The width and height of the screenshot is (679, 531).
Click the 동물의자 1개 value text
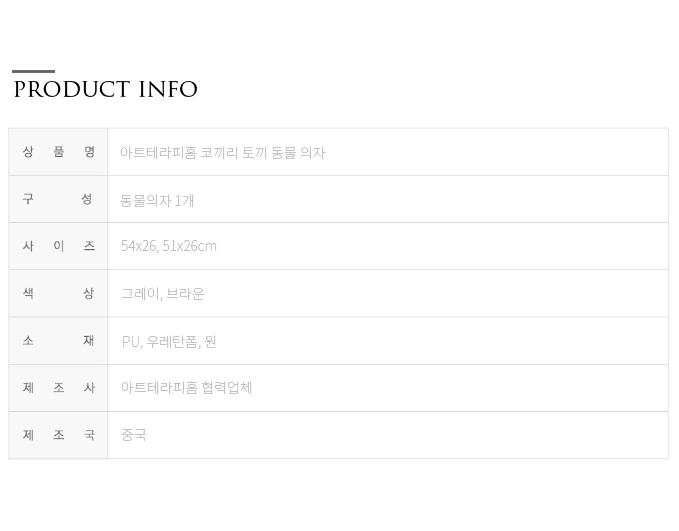pos(157,201)
